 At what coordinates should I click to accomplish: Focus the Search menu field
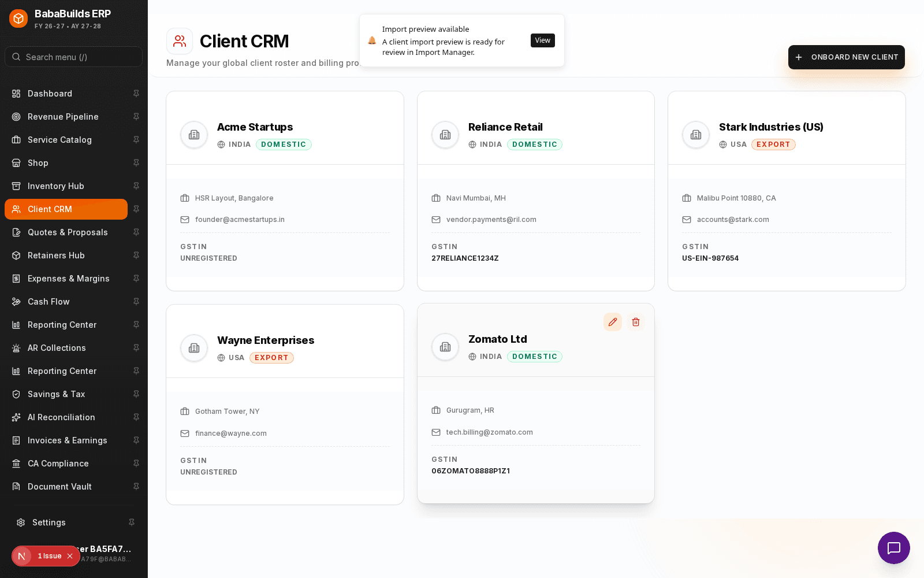(x=73, y=57)
